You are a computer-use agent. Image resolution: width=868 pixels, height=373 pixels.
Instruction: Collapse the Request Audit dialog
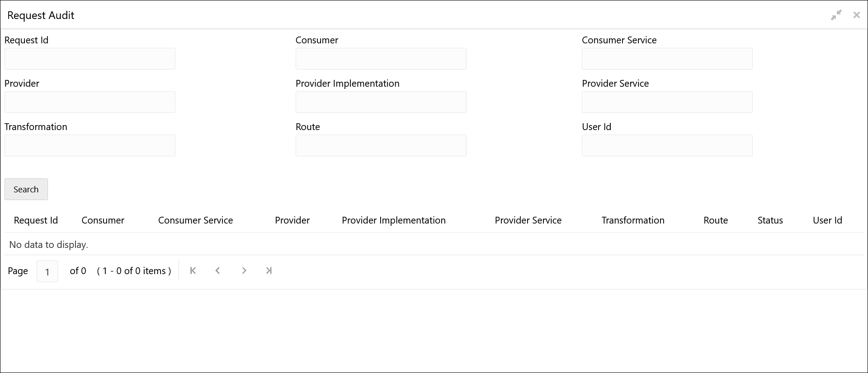(836, 15)
